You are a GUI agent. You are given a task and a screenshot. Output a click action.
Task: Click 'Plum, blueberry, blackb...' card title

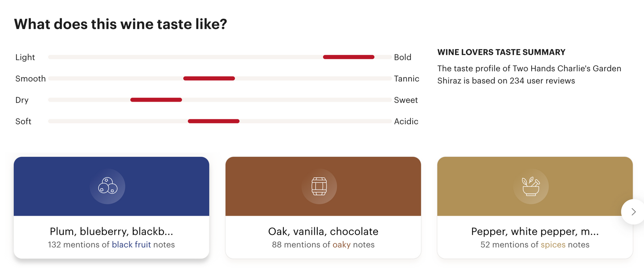[111, 232]
